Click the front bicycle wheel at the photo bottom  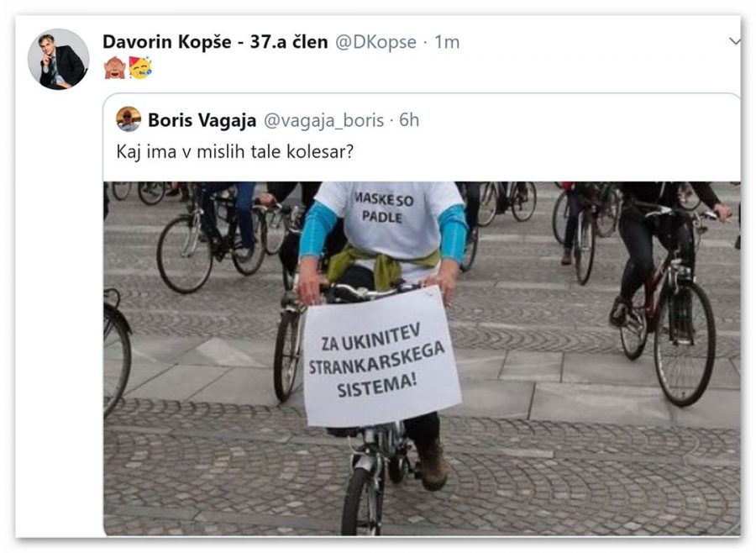(x=363, y=502)
